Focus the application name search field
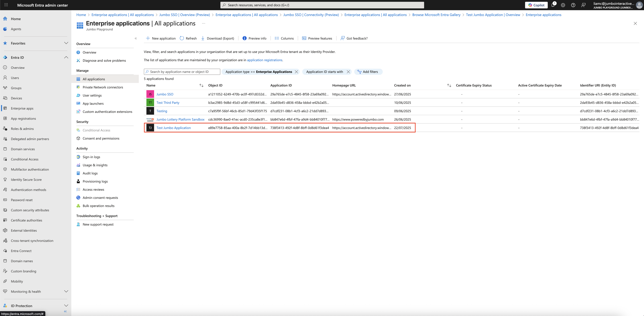This screenshot has height=316, width=644. 182,72
